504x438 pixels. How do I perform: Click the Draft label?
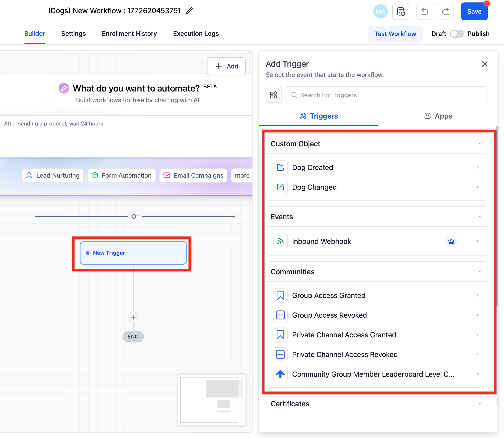click(x=438, y=34)
